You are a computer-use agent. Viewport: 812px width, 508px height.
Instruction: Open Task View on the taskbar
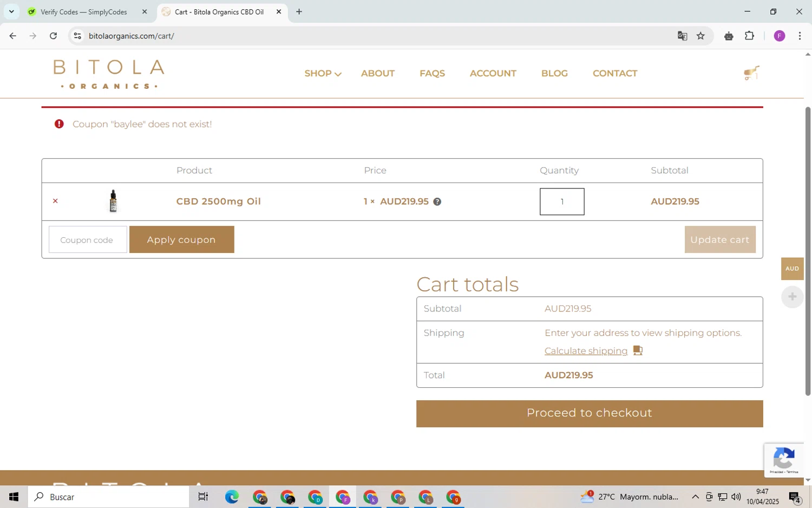pyautogui.click(x=204, y=497)
